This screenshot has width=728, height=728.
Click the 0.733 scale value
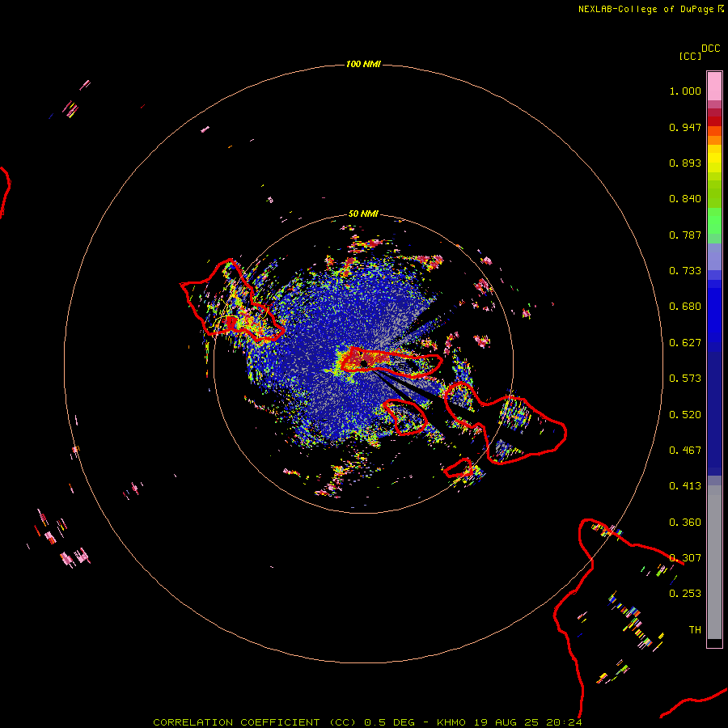click(685, 271)
